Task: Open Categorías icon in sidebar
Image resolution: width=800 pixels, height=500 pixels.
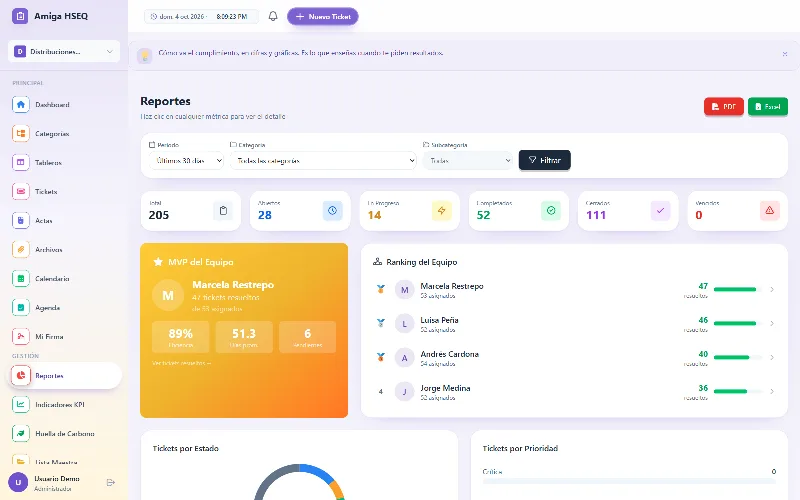Action: pyautogui.click(x=20, y=134)
